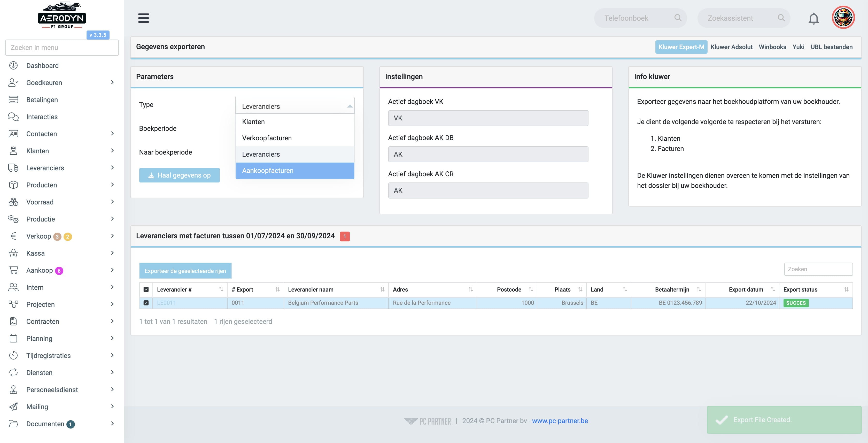Viewport: 868px width, 443px height.
Task: Select the Kluwer Expert-M tab
Action: pos(681,47)
